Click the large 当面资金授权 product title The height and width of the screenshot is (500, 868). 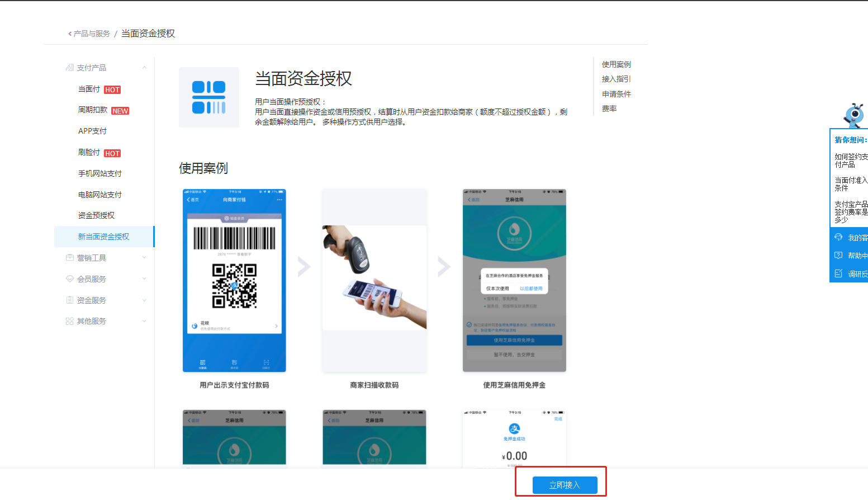(303, 79)
